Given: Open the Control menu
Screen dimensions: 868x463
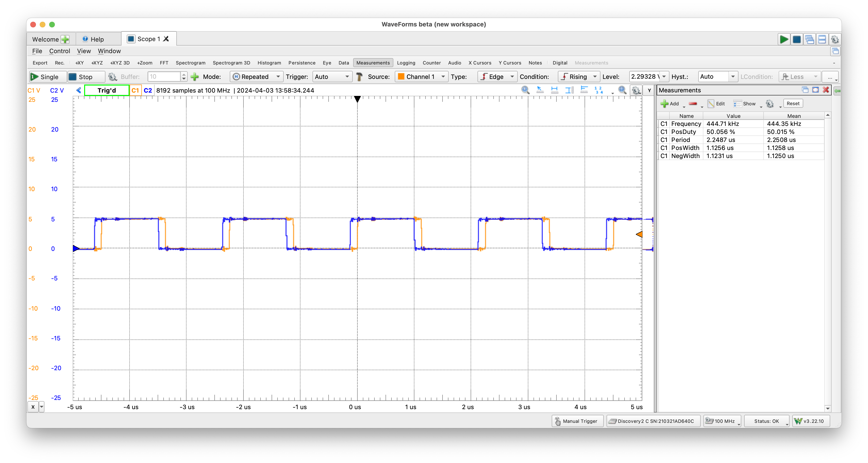Looking at the screenshot, I should 59,51.
